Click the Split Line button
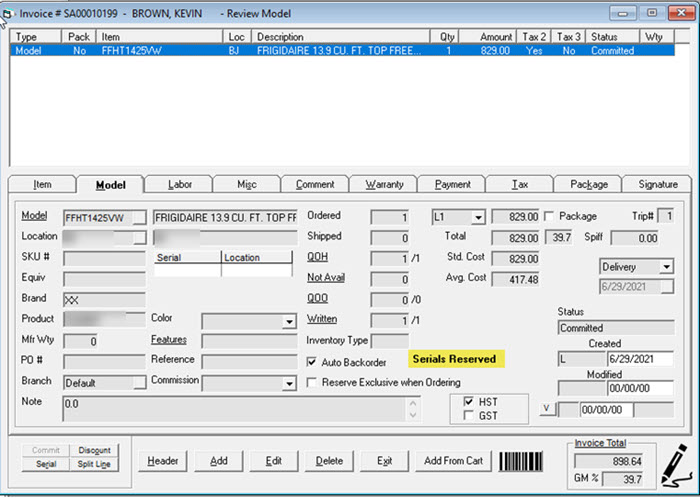 94,464
